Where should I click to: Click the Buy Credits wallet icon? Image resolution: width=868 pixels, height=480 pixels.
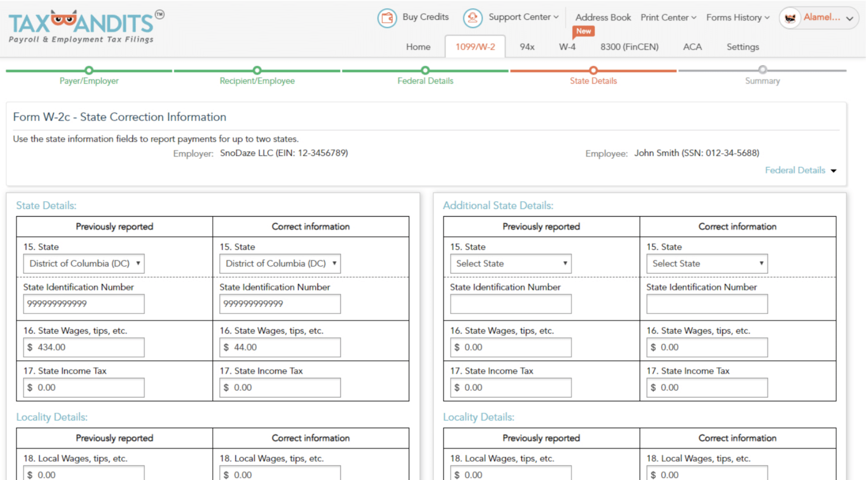387,18
